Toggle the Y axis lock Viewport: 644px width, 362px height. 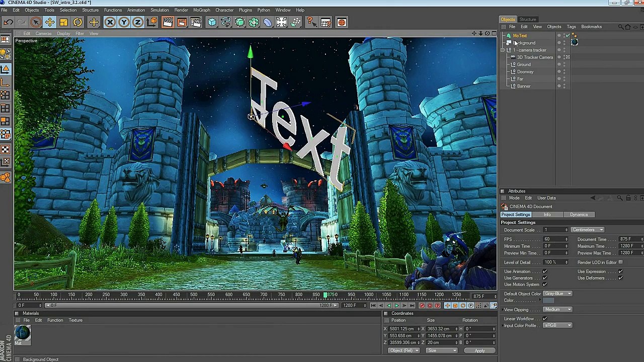[124, 22]
